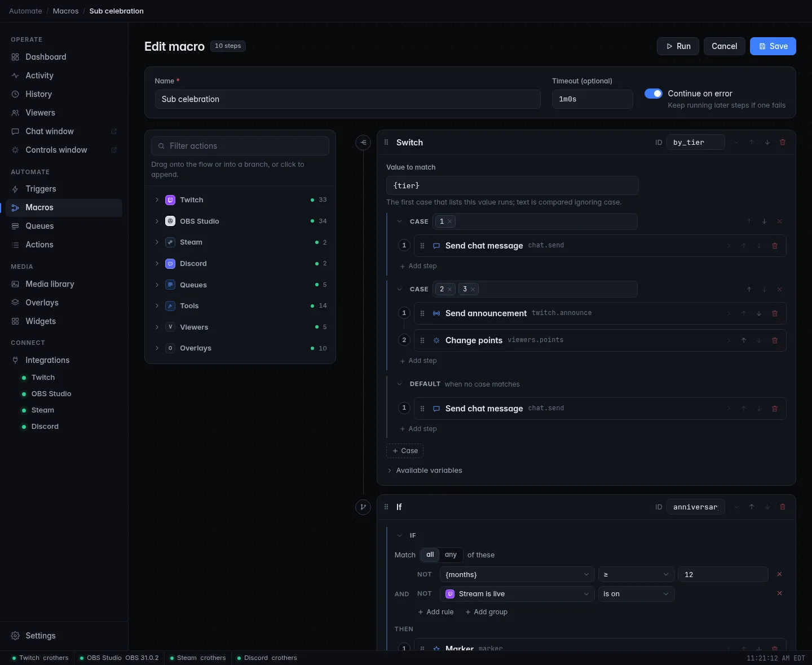812x665 pixels.
Task: Toggle NOT on Stream is live rule
Action: (425, 594)
